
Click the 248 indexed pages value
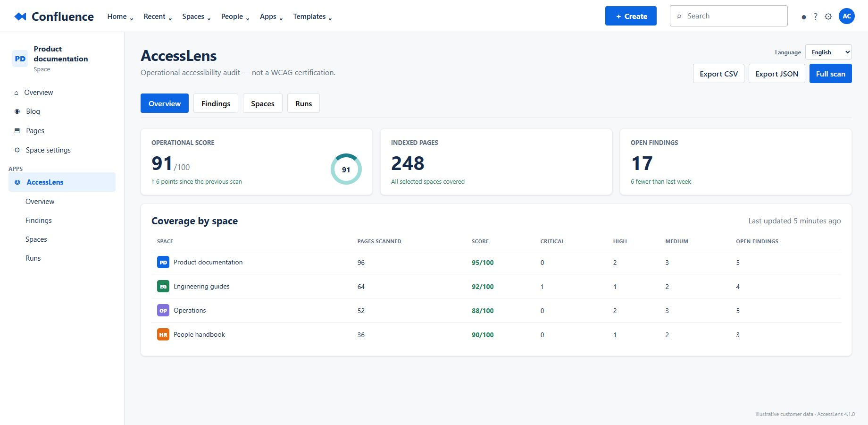tap(408, 163)
